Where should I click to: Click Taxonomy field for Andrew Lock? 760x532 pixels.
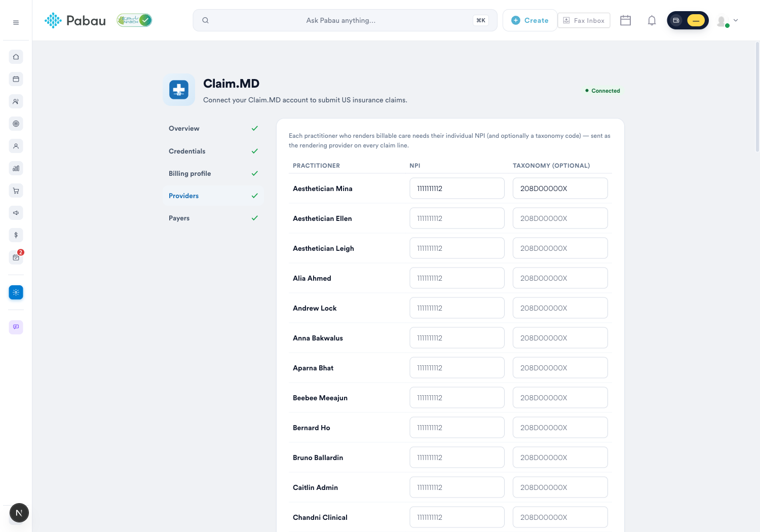[x=560, y=308]
